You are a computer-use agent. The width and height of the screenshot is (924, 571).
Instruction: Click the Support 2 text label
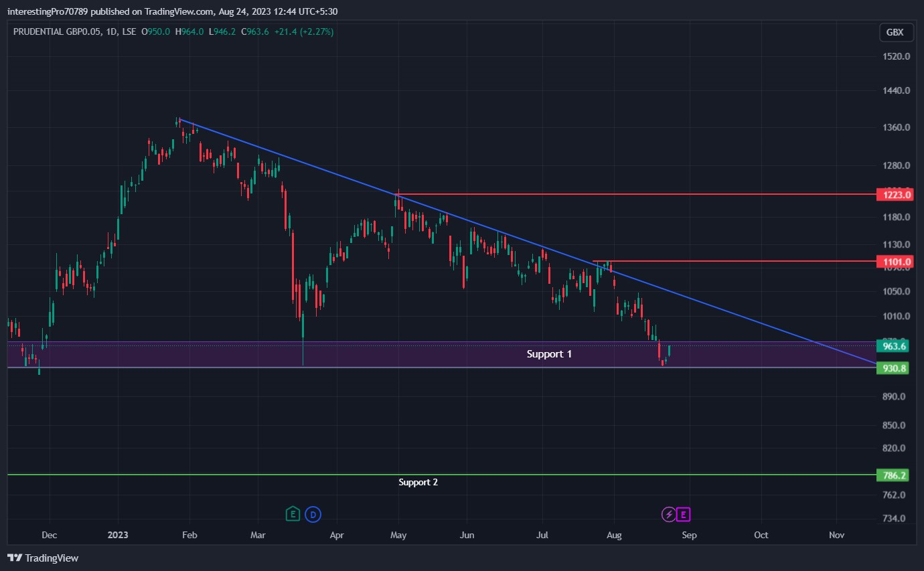(418, 482)
